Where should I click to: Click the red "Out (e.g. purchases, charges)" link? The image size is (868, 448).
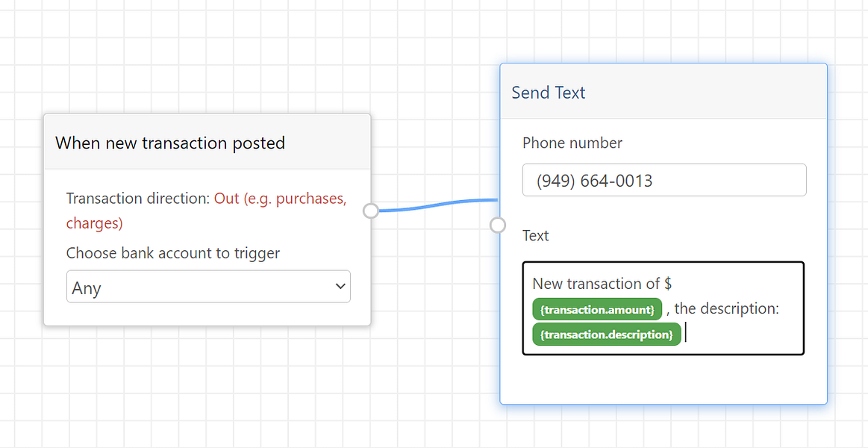pos(280,199)
